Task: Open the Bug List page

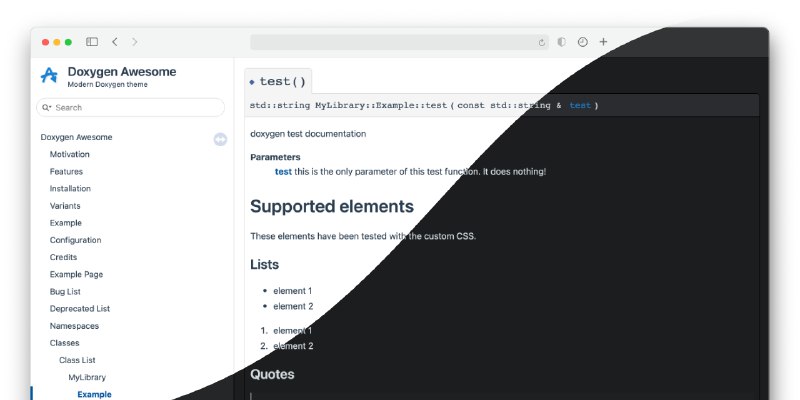Action: 65,291
